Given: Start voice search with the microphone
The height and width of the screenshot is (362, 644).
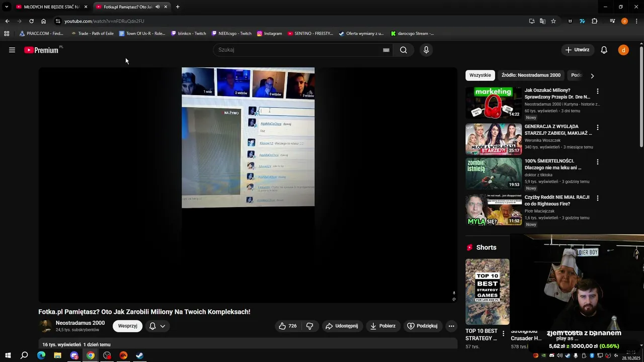Looking at the screenshot, I should 426,50.
